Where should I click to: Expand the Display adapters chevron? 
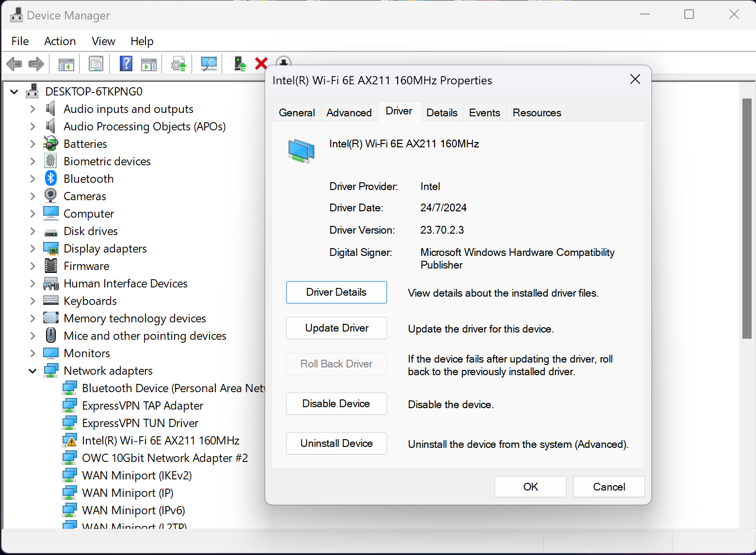32,248
